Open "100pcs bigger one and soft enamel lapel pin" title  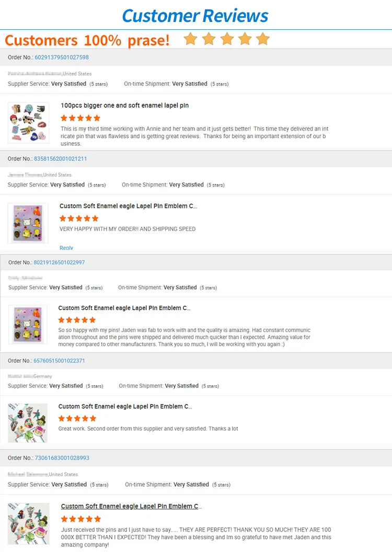(x=124, y=106)
